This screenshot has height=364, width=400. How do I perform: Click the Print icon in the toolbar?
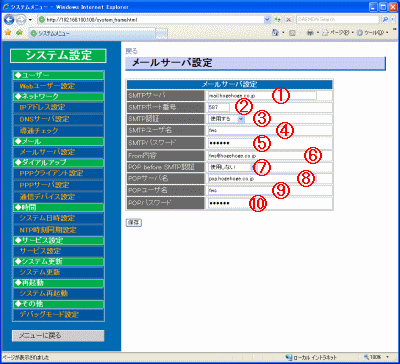tap(308, 33)
